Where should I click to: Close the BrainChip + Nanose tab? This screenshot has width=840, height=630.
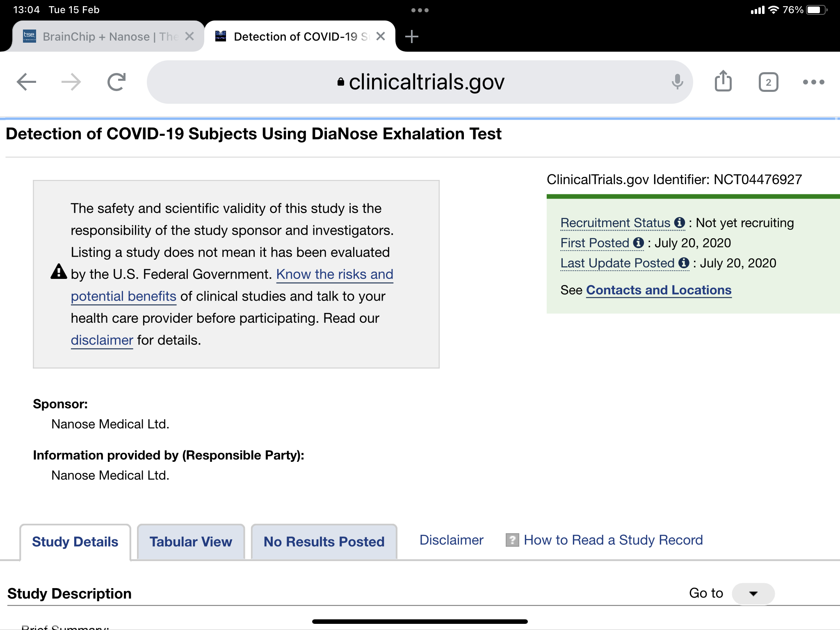tap(189, 37)
